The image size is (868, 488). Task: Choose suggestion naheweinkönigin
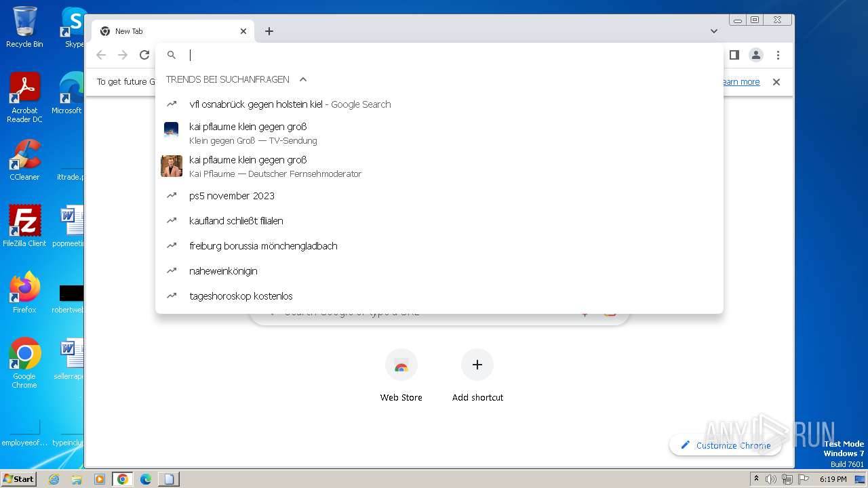pos(439,271)
